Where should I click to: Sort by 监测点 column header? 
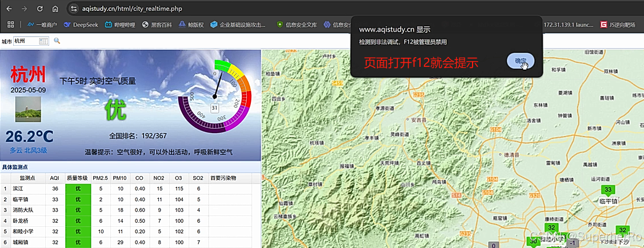[27, 178]
